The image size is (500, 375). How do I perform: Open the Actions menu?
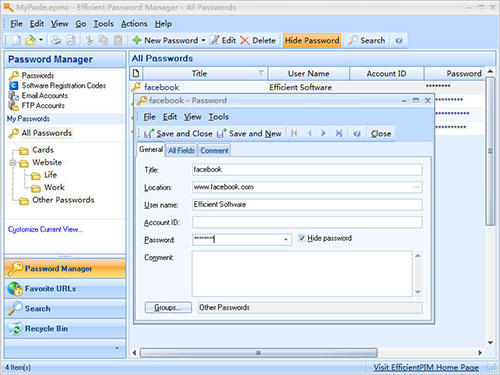click(x=134, y=24)
